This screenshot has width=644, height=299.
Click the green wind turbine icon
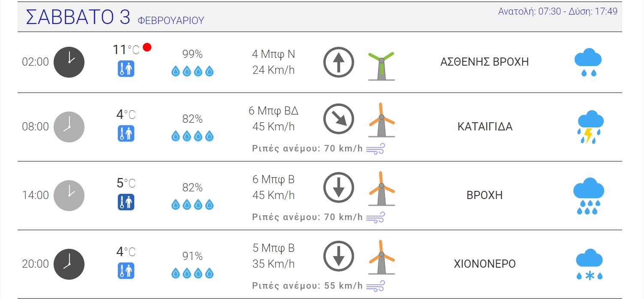[x=381, y=66]
